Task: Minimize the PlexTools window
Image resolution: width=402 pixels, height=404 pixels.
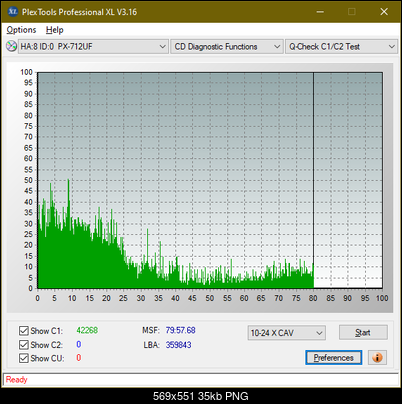Action: pyautogui.click(x=320, y=12)
